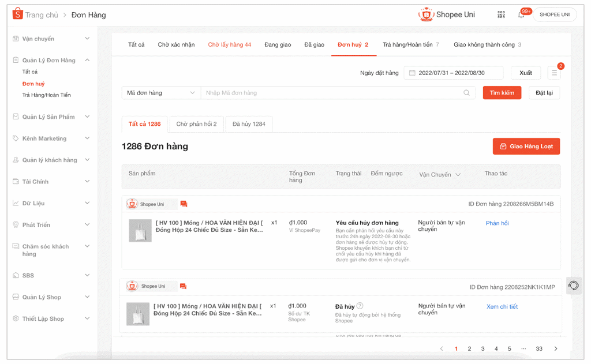
Task: Collapse the Quản Lý Đơn Hàng section
Action: click(87, 60)
